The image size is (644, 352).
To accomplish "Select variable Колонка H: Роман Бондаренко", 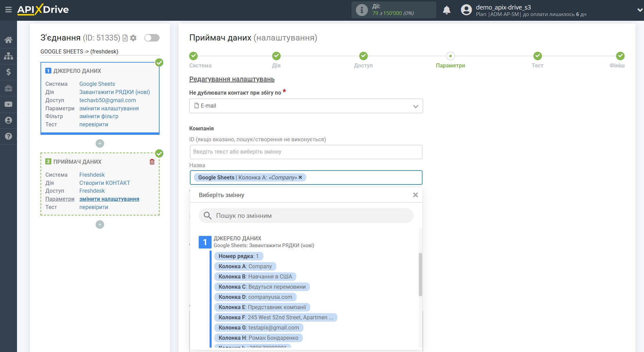I will coord(258,338).
